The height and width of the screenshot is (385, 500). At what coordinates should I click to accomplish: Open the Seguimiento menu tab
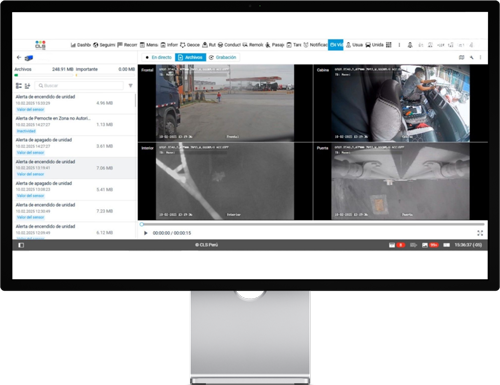[x=104, y=45]
